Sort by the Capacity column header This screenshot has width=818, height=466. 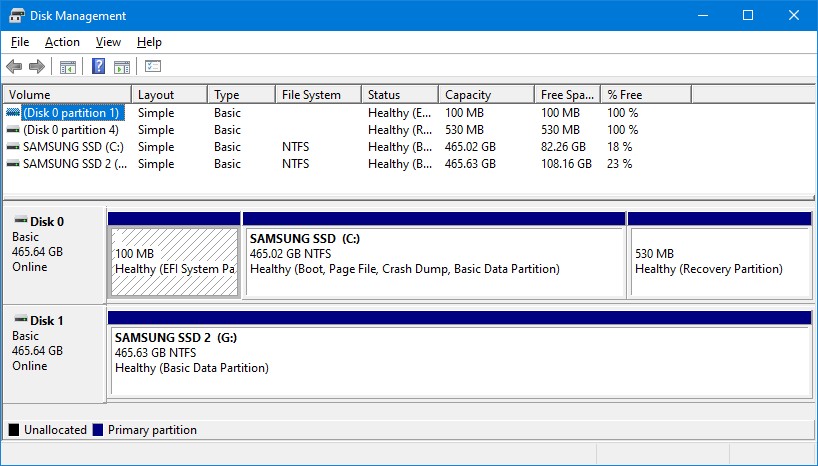point(486,94)
